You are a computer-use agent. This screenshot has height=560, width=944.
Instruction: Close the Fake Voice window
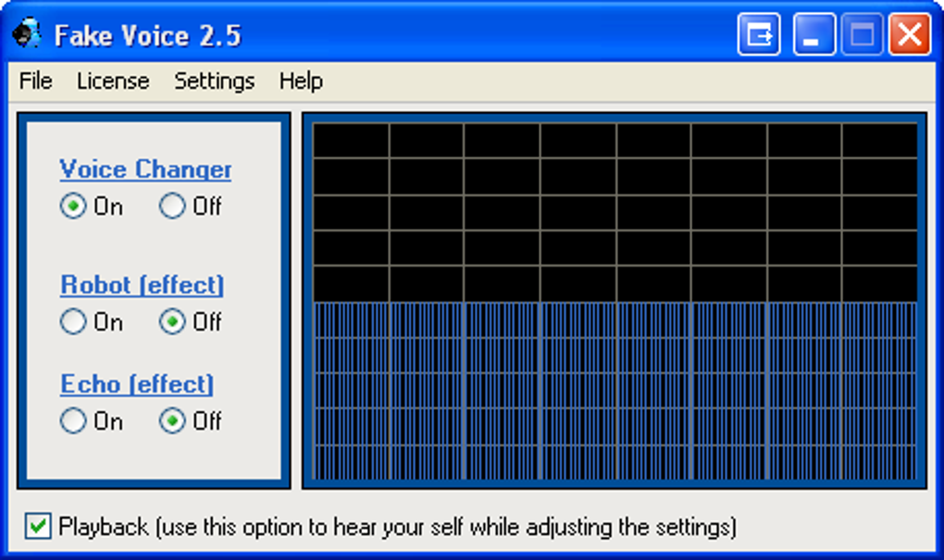point(910,34)
